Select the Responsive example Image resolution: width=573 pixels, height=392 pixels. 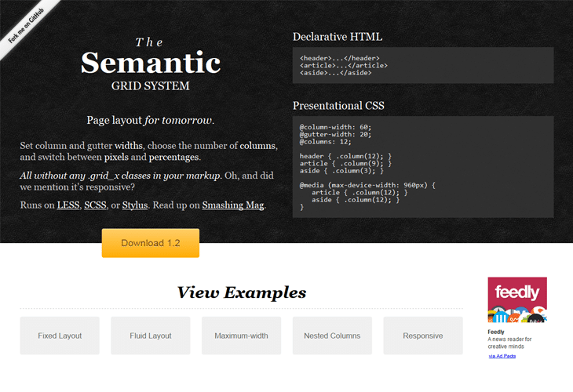coord(423,336)
